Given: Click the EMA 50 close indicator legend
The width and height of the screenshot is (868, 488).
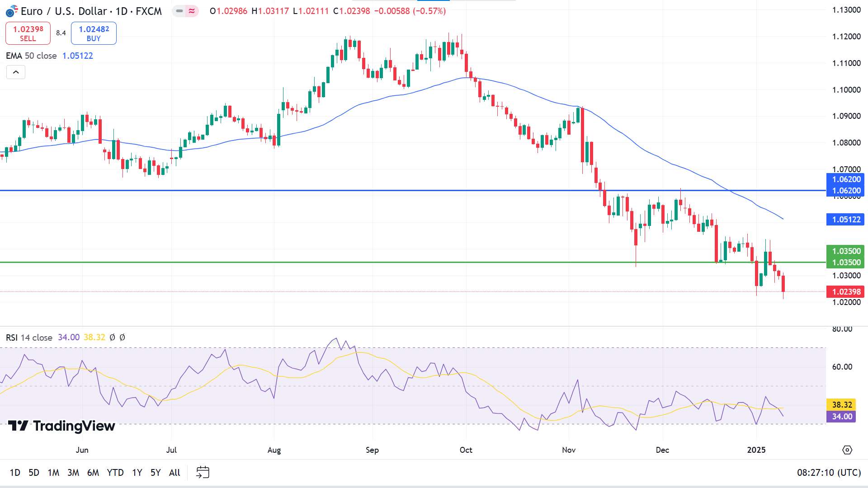Looking at the screenshot, I should pyautogui.click(x=31, y=56).
